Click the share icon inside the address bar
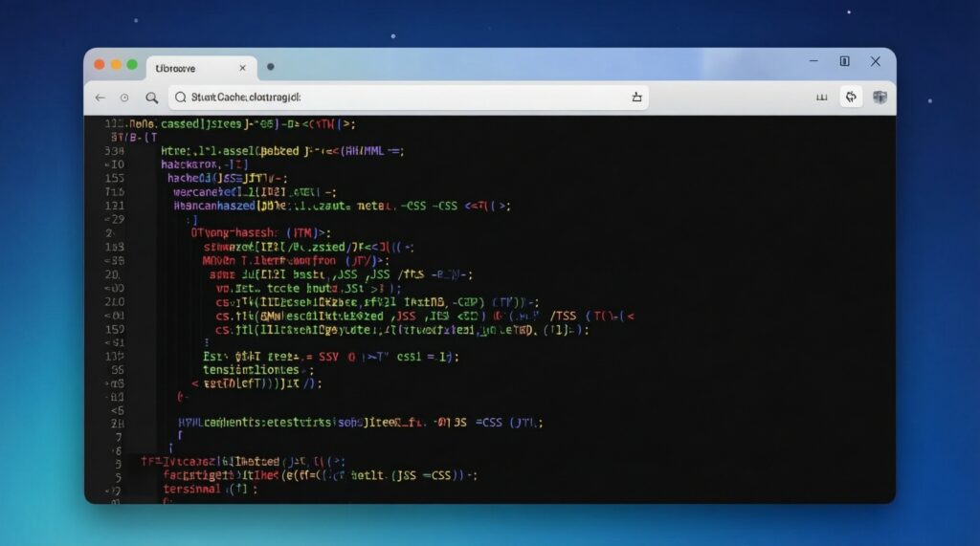Image resolution: width=980 pixels, height=546 pixels. 636,98
